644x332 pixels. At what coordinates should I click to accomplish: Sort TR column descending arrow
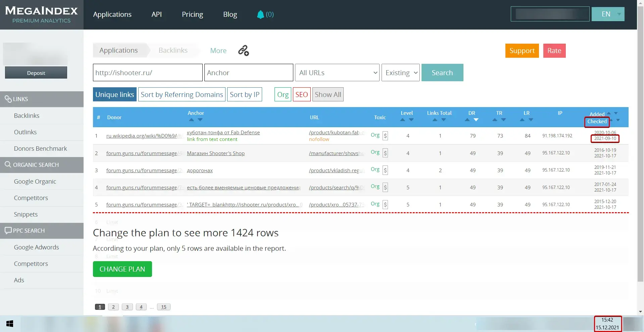point(503,120)
